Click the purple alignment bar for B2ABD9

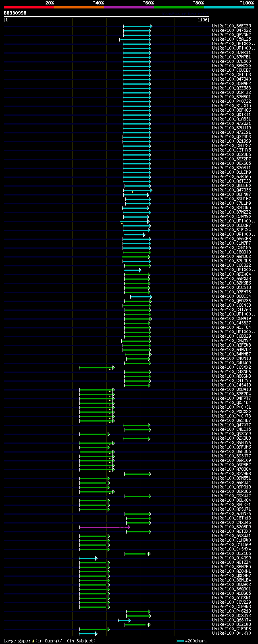pos(105,527)
